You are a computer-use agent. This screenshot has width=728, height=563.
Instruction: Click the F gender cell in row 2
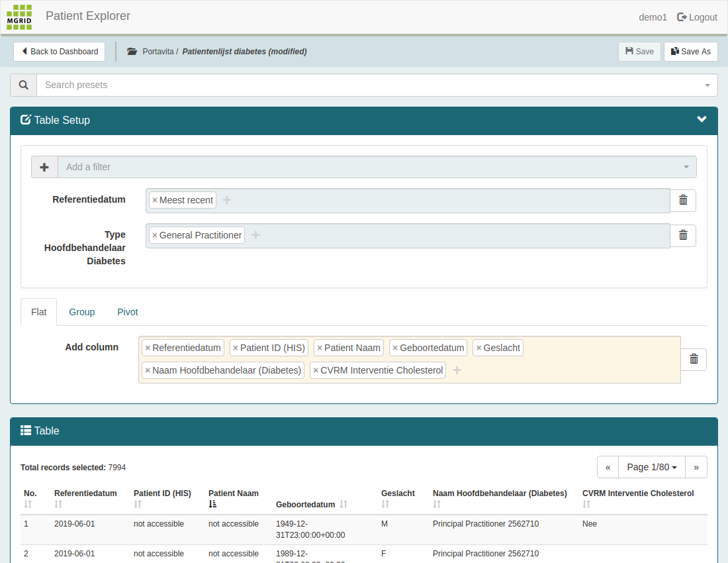pyautogui.click(x=383, y=554)
